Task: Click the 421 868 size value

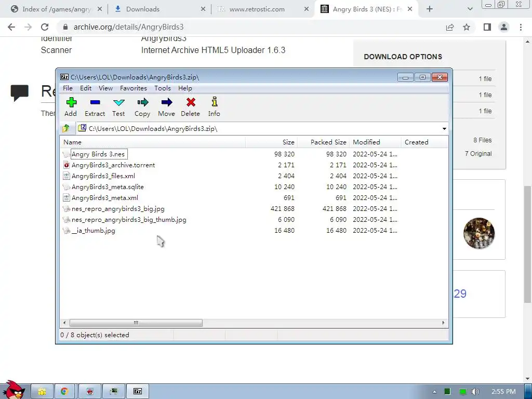Action: coord(282,209)
